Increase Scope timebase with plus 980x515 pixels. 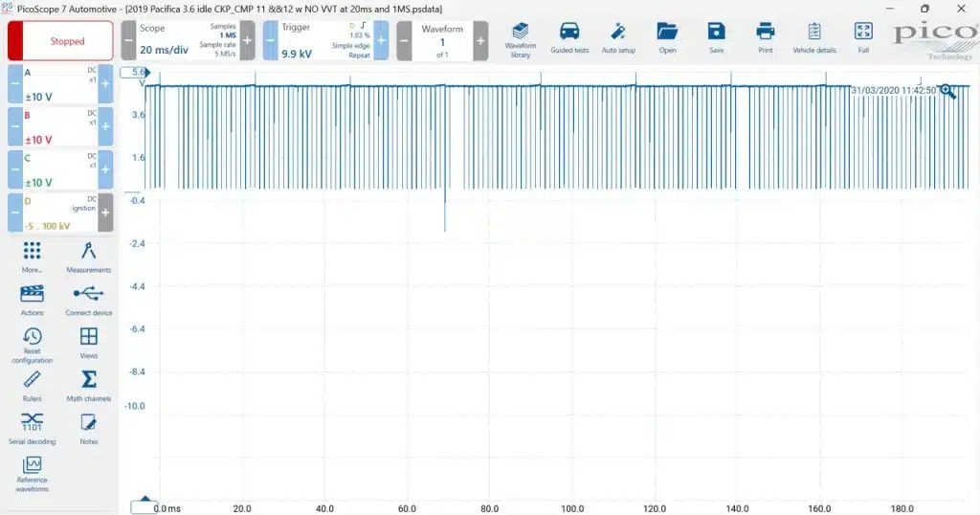tap(248, 40)
